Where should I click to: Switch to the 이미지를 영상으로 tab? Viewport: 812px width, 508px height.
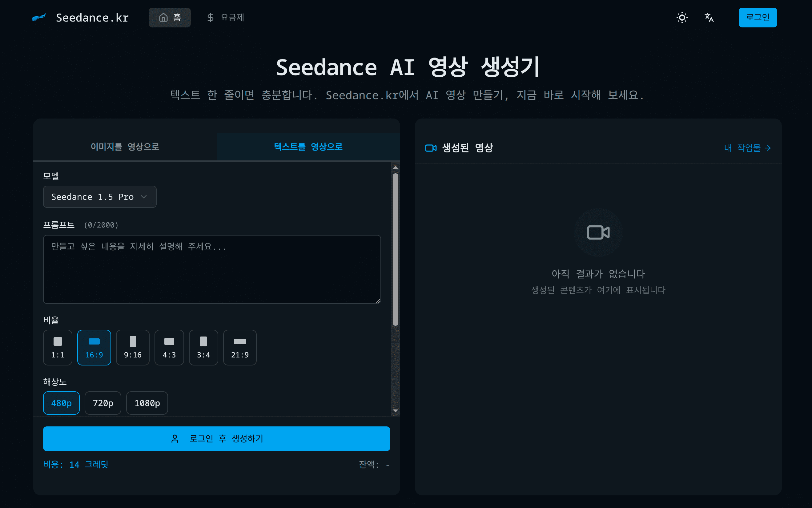(125, 147)
